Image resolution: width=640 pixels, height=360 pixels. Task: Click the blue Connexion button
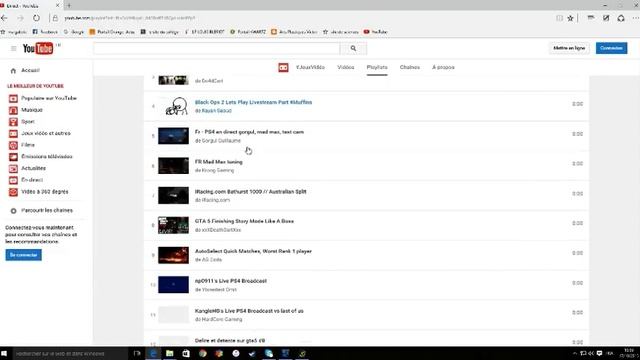click(611, 48)
